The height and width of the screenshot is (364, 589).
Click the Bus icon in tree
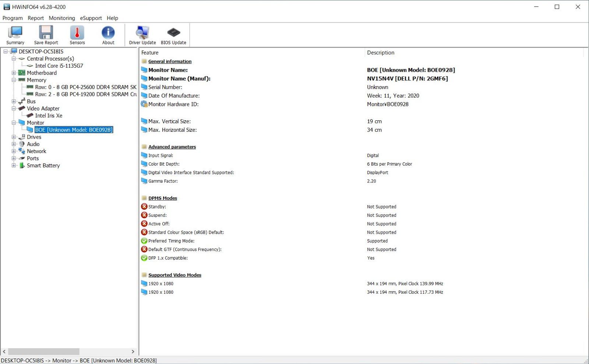tap(22, 101)
